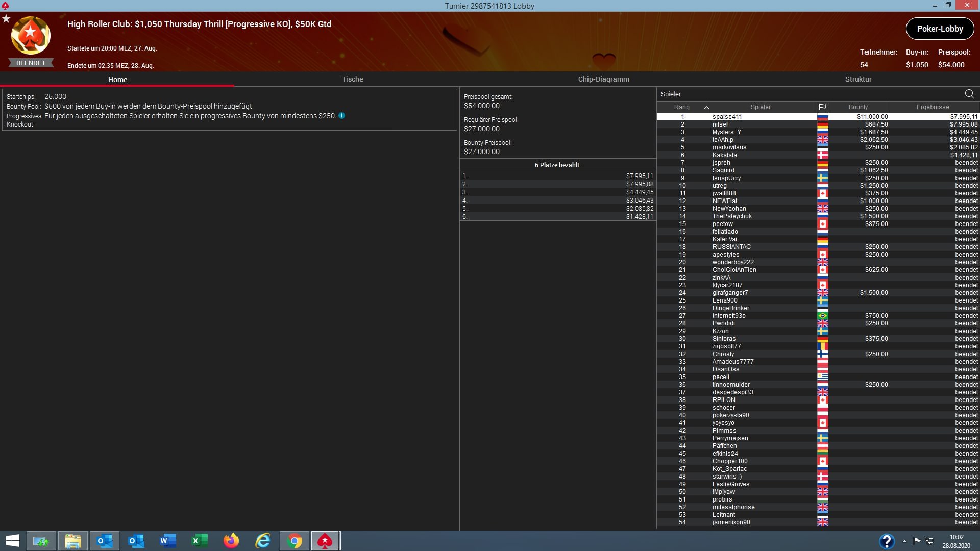Select player spaise411 row in list
980x551 pixels.
(727, 117)
